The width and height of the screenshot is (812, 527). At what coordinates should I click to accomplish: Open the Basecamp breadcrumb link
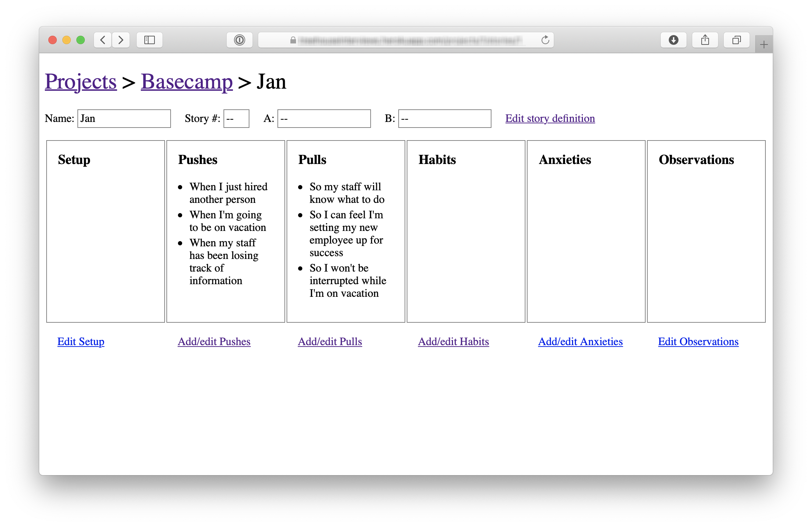[x=187, y=81]
